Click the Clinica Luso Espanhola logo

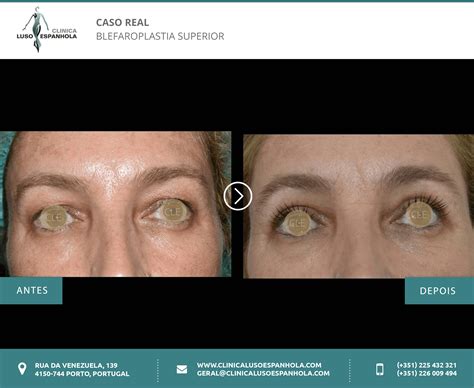click(47, 29)
